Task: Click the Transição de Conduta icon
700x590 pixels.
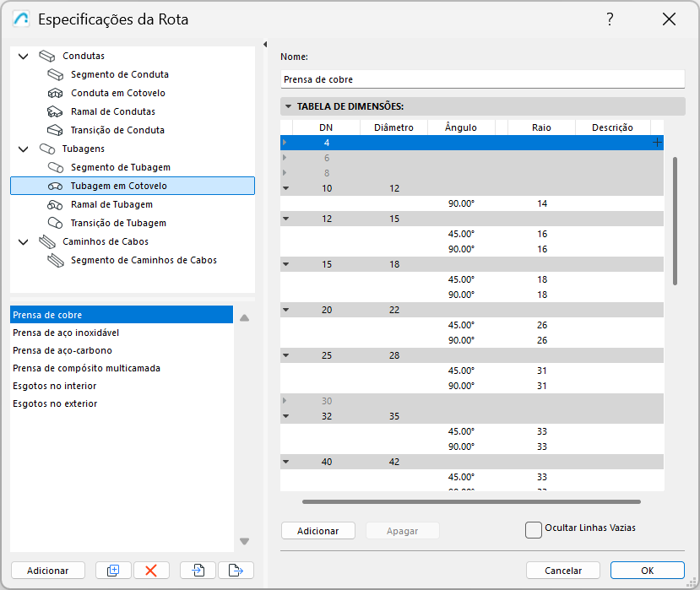Action: coord(56,130)
